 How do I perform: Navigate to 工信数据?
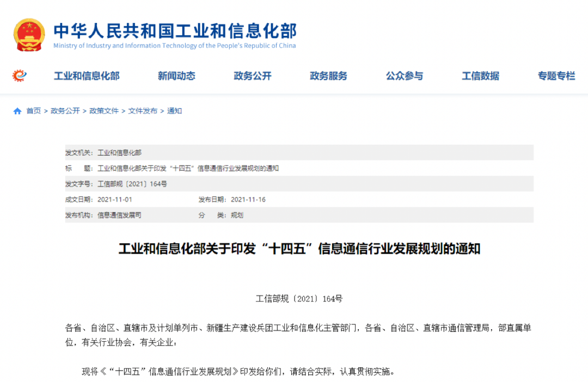point(481,76)
